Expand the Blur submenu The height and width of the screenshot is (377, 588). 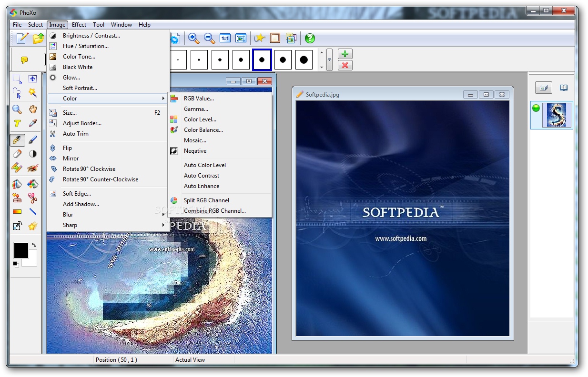pos(108,215)
